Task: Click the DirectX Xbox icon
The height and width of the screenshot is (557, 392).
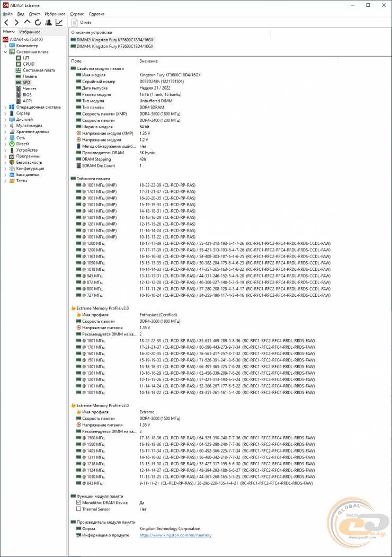Action: pos(12,144)
